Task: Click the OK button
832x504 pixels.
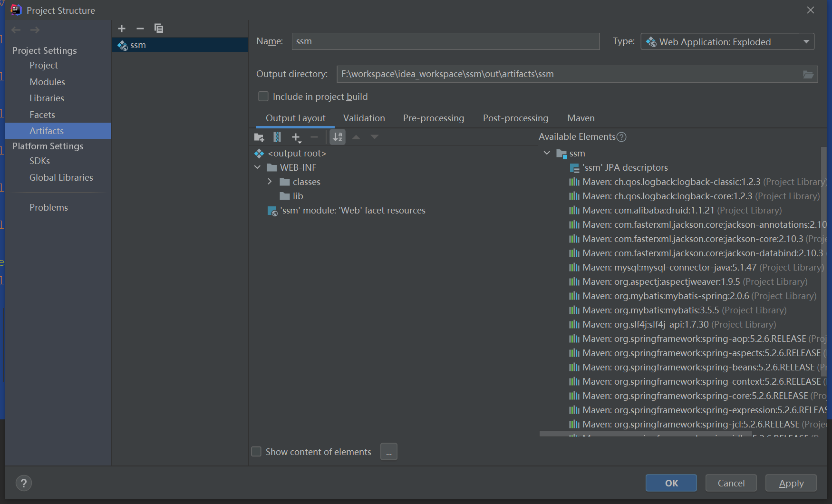Action: tap(671, 483)
